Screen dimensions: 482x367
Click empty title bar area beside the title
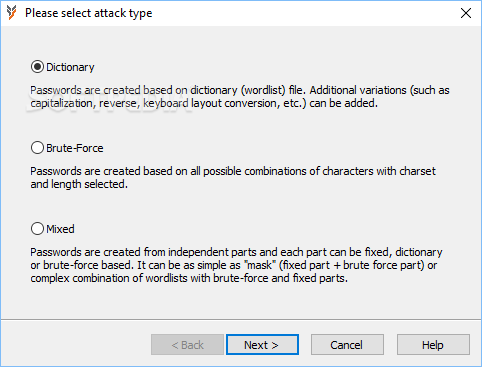click(300, 13)
